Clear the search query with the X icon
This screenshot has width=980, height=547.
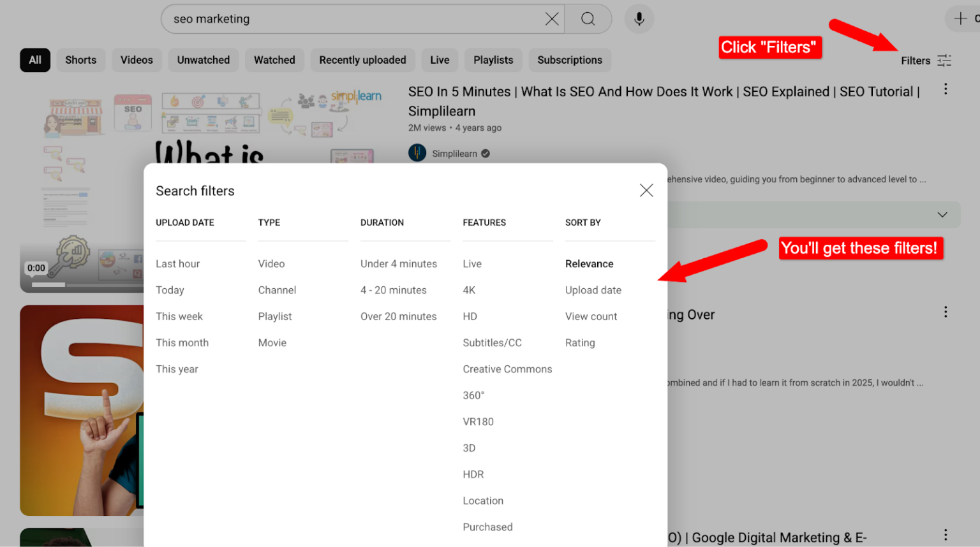point(551,18)
